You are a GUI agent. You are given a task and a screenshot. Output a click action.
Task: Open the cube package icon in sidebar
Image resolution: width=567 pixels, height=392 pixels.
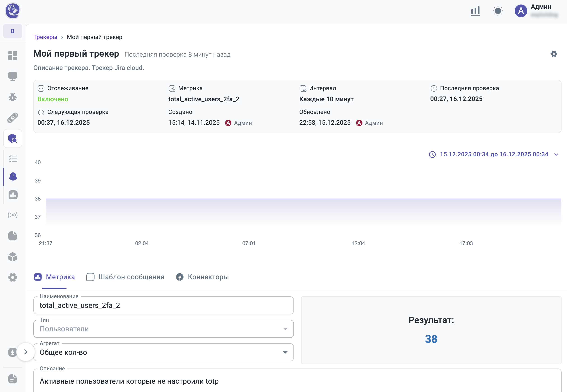pyautogui.click(x=13, y=257)
